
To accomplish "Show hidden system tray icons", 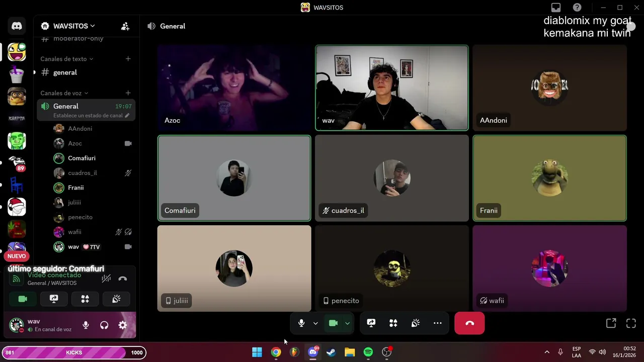I will click(547, 352).
